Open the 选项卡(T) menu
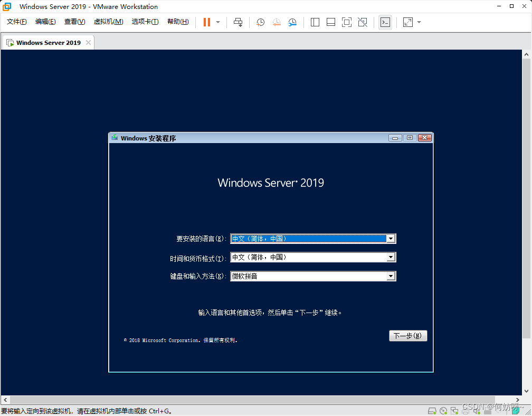 coord(145,22)
